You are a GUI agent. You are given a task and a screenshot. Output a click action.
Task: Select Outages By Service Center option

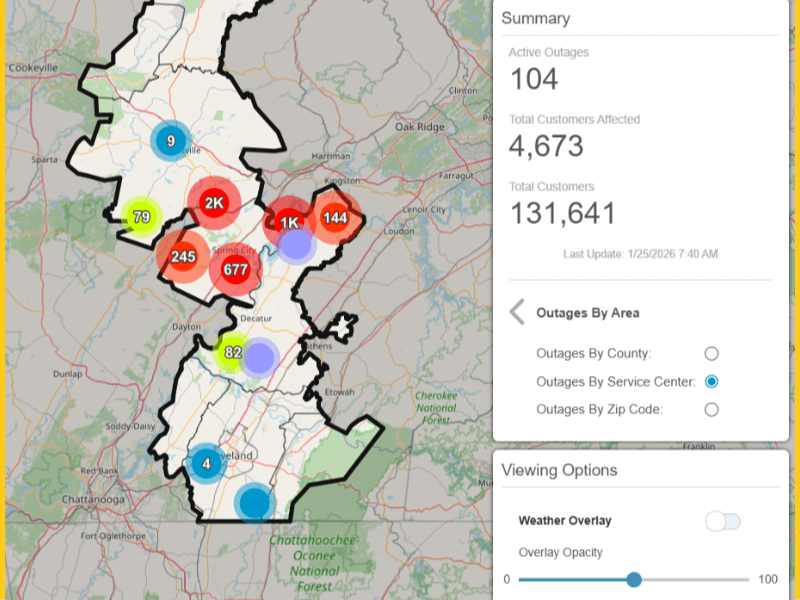tap(711, 381)
